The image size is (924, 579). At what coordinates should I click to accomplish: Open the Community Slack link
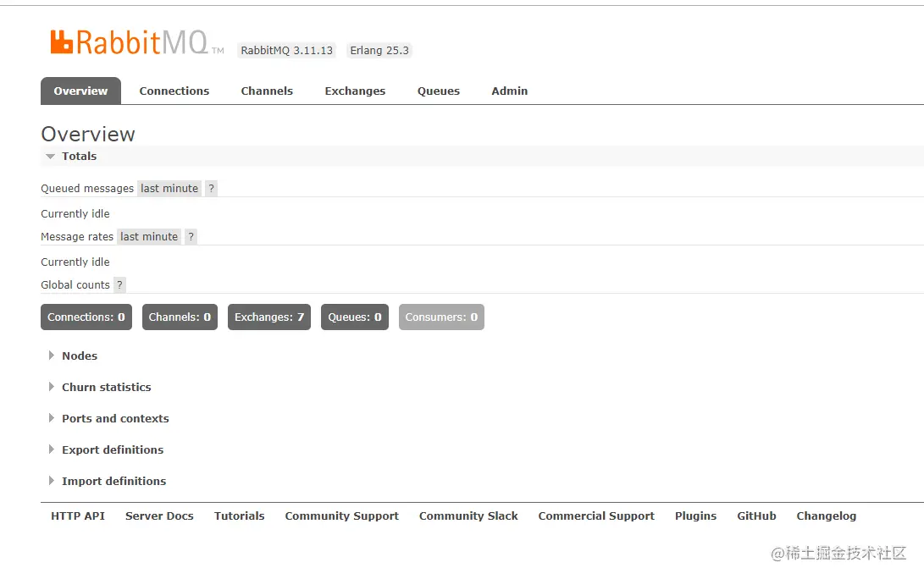coord(468,516)
